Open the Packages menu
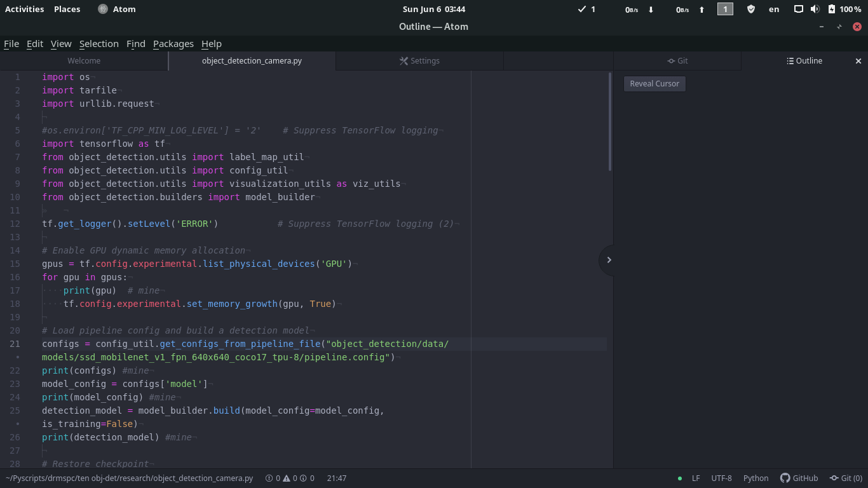The width and height of the screenshot is (868, 488). coord(173,43)
